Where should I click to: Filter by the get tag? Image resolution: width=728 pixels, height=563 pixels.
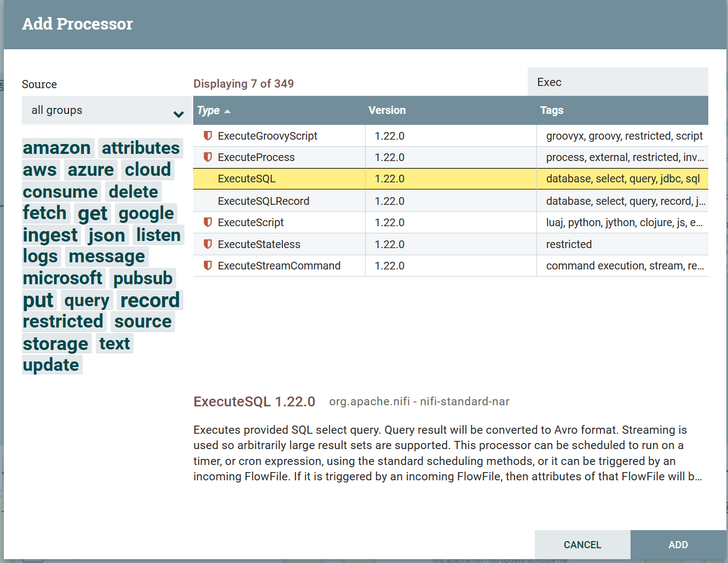[x=93, y=213]
